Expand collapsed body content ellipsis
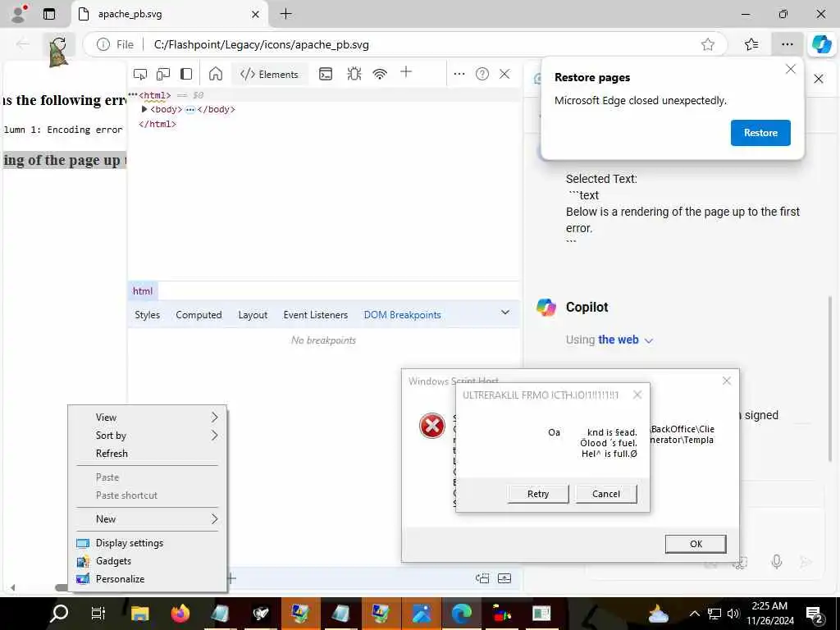This screenshot has width=840, height=630. 189,109
